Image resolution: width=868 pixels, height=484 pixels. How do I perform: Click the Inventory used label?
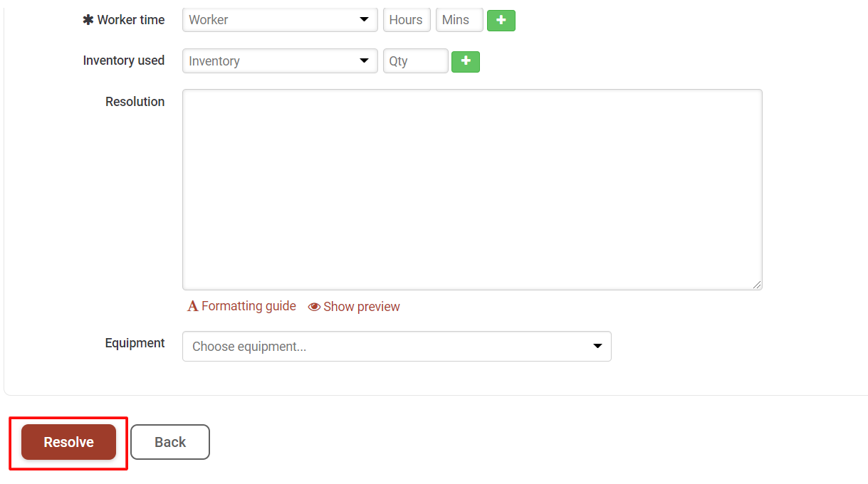point(124,60)
